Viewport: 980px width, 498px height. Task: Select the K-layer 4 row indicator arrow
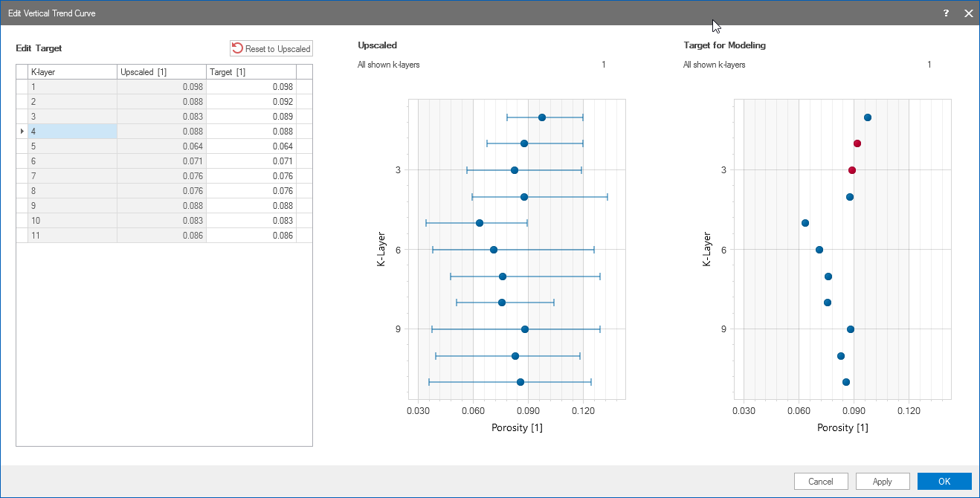(x=22, y=132)
